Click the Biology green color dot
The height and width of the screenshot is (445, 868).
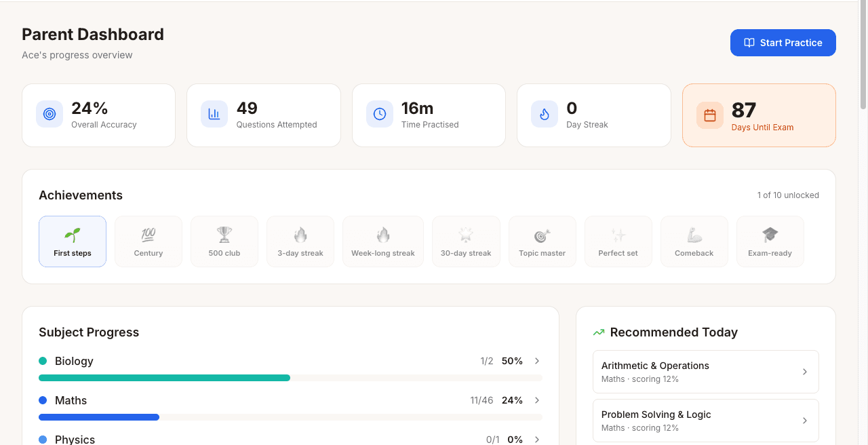[43, 361]
